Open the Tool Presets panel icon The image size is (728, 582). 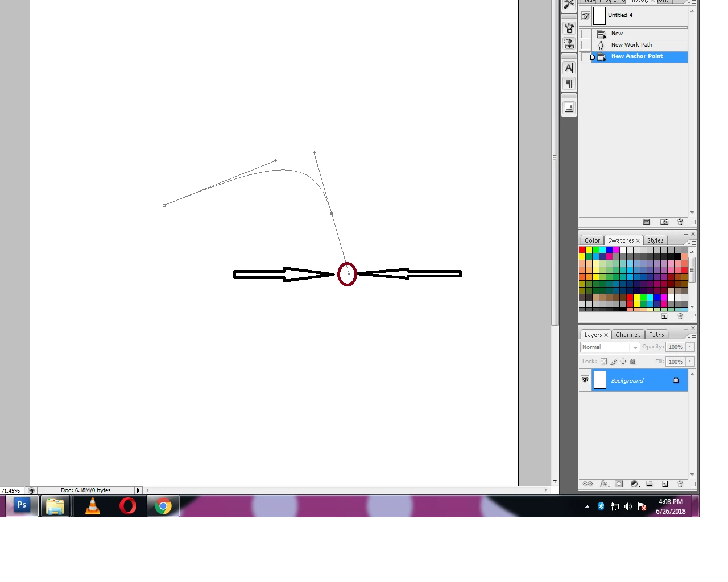tap(569, 4)
